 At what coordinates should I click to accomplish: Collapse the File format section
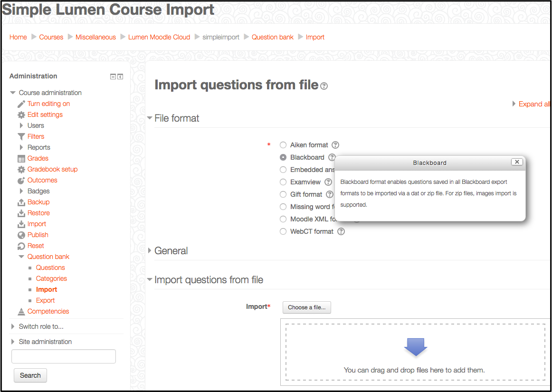coord(150,118)
